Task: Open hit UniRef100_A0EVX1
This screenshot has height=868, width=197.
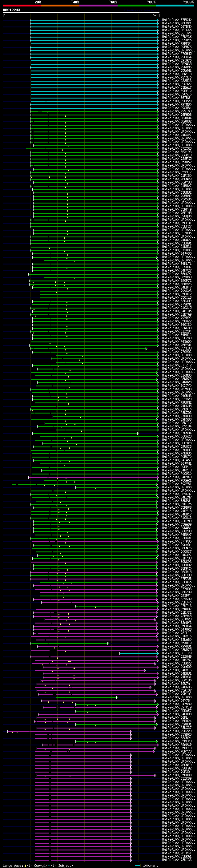Action: tap(177, 23)
